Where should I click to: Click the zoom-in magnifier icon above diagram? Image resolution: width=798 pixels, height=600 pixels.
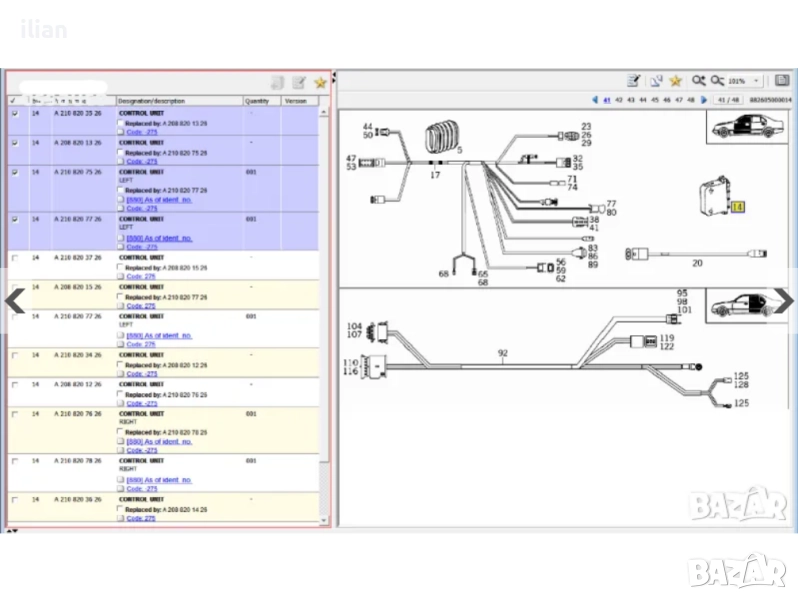(698, 80)
